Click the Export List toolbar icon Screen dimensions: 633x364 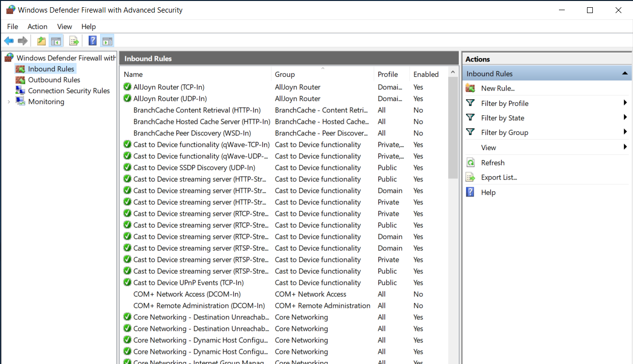click(74, 41)
